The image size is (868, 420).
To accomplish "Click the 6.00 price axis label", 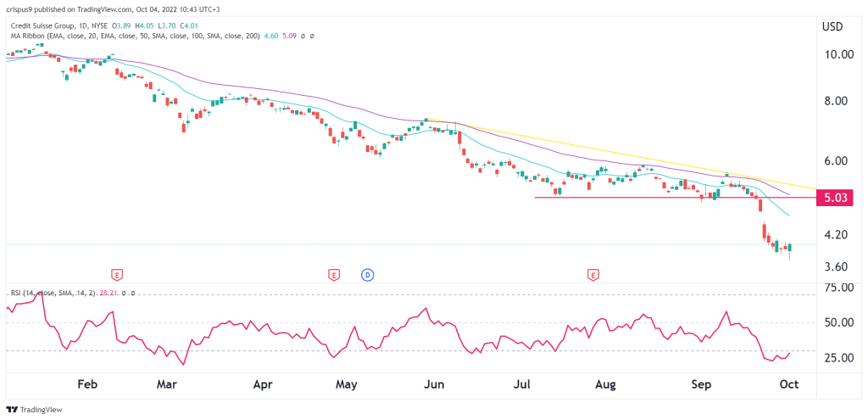I will [836, 160].
